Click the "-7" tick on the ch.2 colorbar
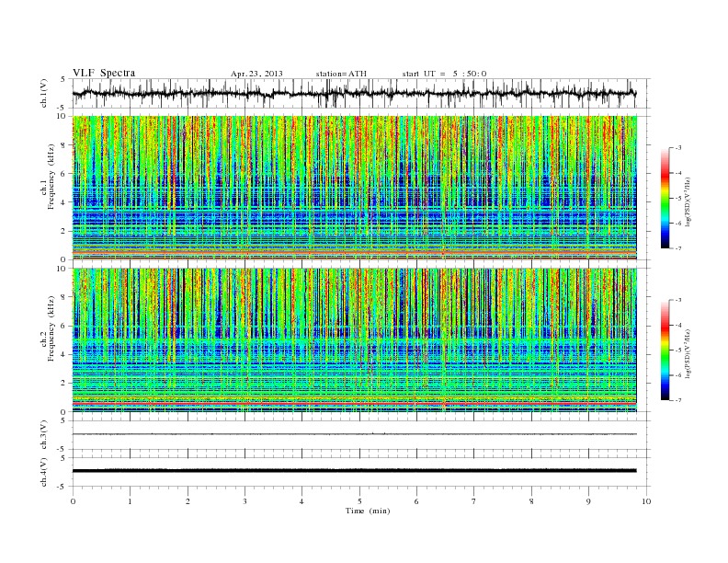This screenshot has width=728, height=563. (x=677, y=400)
